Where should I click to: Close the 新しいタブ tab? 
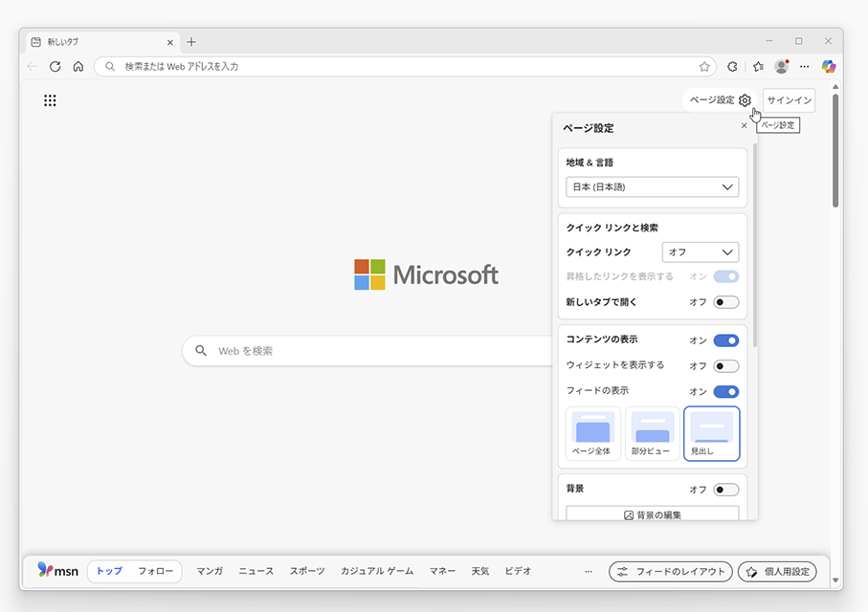(170, 42)
